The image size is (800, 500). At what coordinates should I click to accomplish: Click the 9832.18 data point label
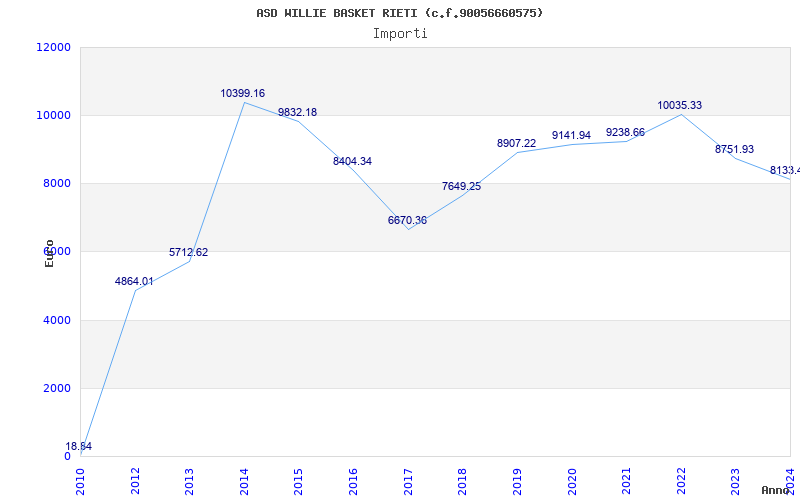pyautogui.click(x=297, y=113)
